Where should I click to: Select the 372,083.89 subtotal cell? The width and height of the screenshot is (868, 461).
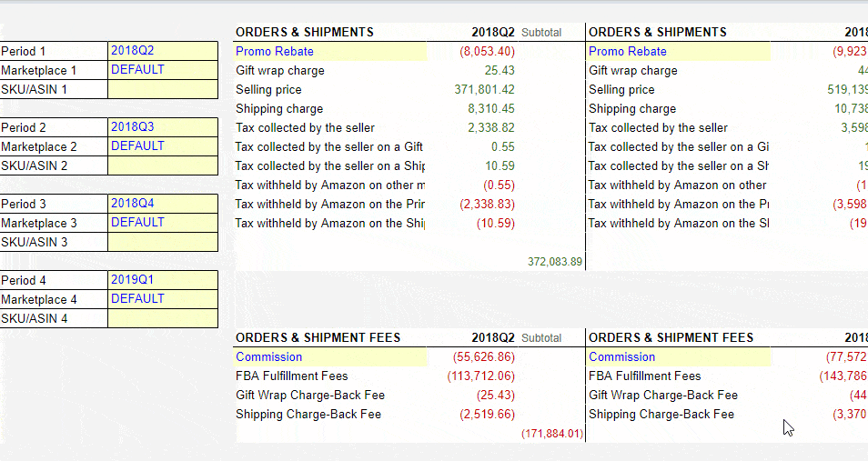pos(554,262)
